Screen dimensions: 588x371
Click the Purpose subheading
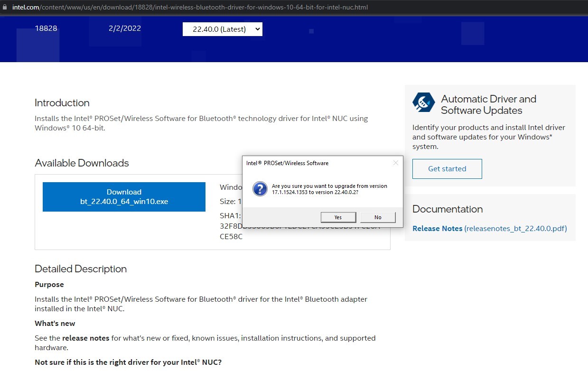(49, 285)
